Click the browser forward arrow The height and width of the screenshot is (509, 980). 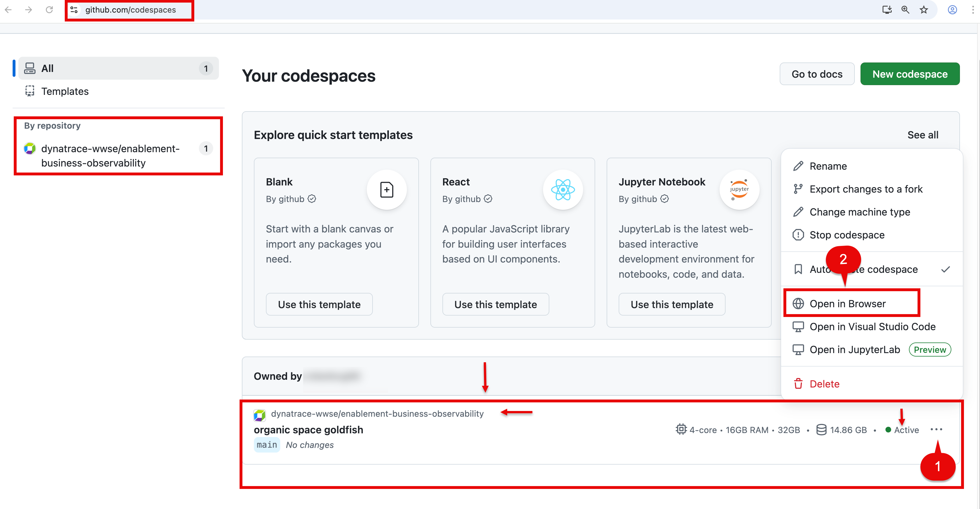29,10
